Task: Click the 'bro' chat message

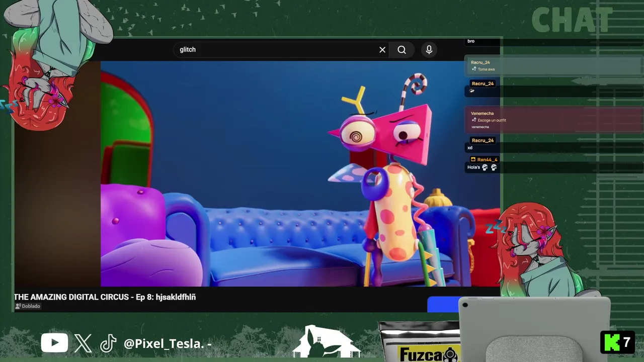Action: point(471,41)
